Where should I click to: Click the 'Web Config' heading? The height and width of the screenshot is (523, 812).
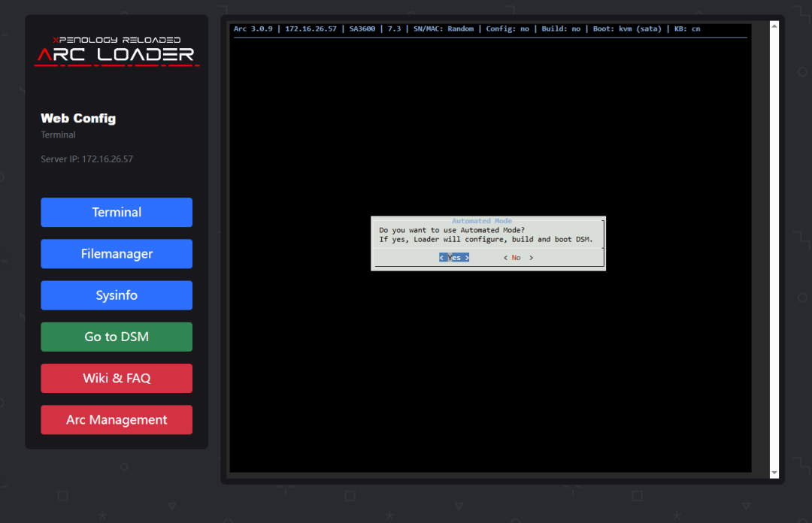click(78, 118)
